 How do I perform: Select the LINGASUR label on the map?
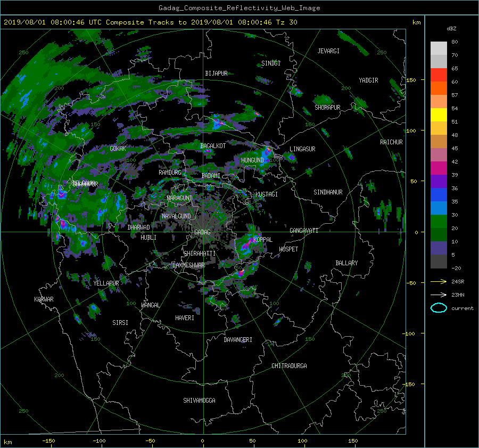tap(302, 149)
